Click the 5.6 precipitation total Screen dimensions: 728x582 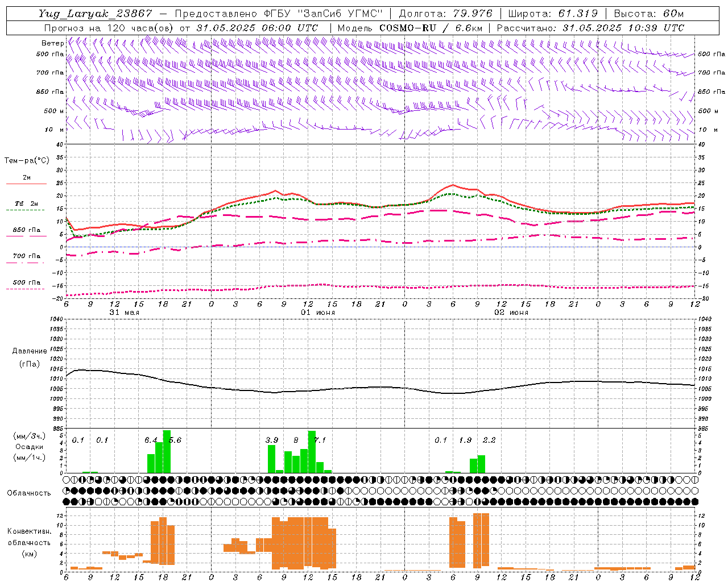pos(175,440)
